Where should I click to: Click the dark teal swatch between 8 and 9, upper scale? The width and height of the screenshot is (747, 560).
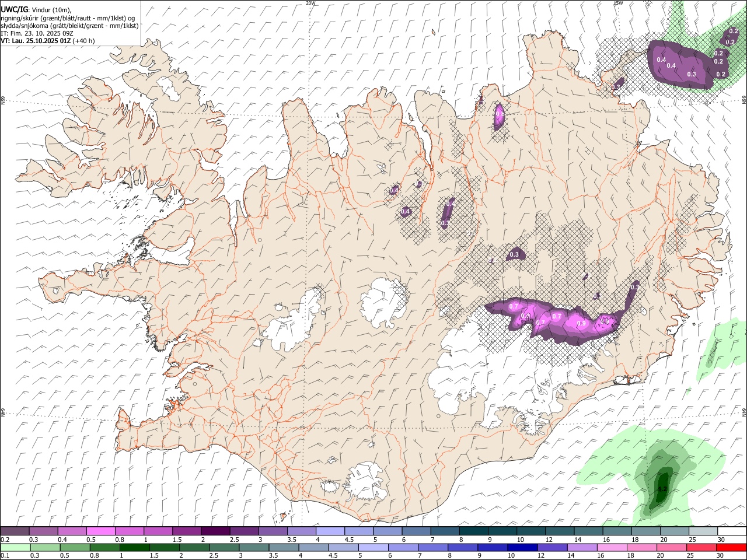pos(473,531)
